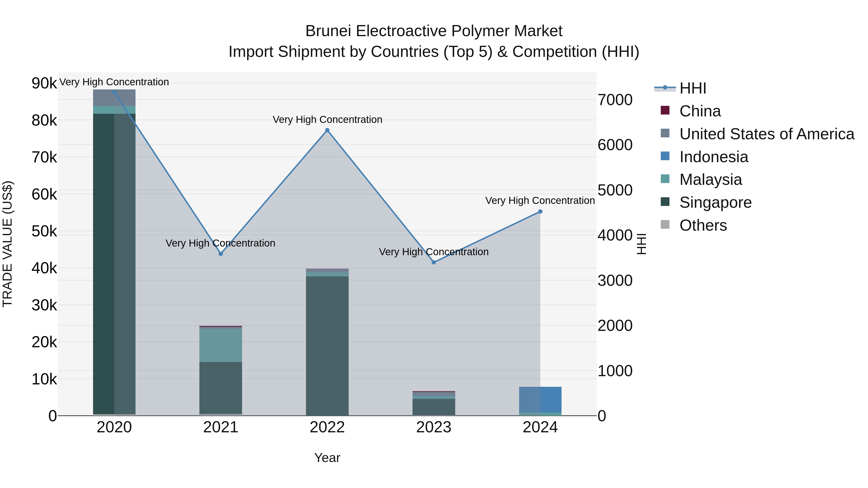Click the Others grey legend swatch
Screen dimensions: 868x488
[665, 224]
